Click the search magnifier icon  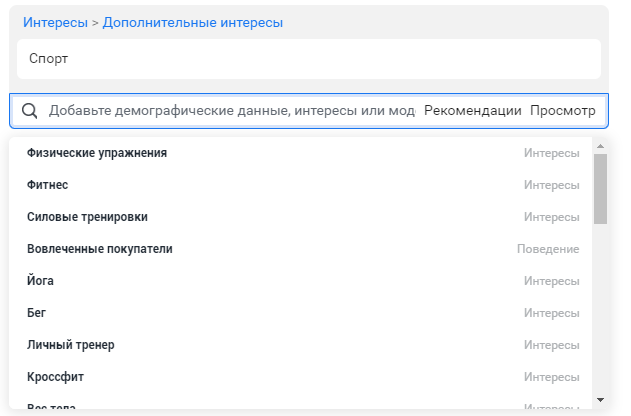pos(29,111)
